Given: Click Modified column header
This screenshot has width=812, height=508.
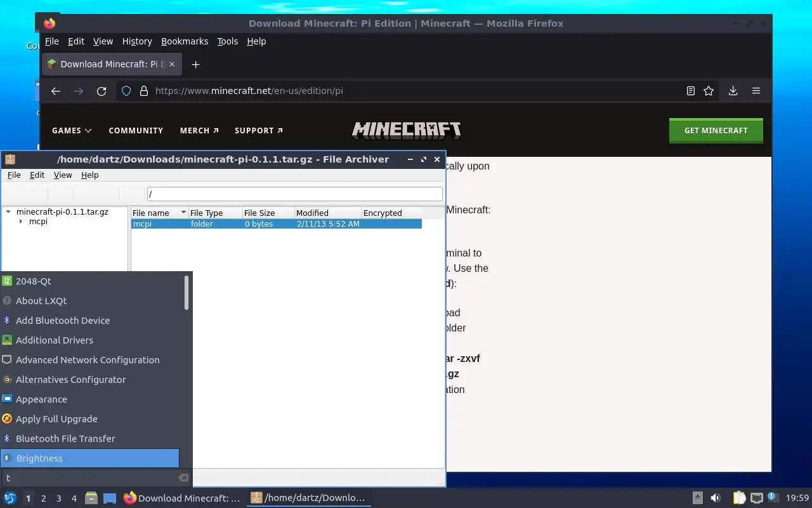Looking at the screenshot, I should pos(328,213).
